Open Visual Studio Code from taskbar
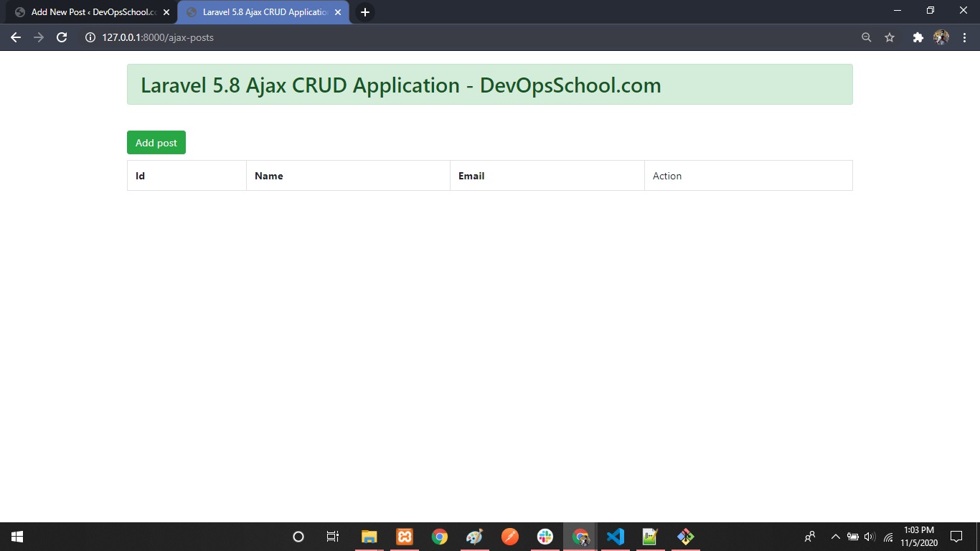This screenshot has height=551, width=980. tap(615, 537)
